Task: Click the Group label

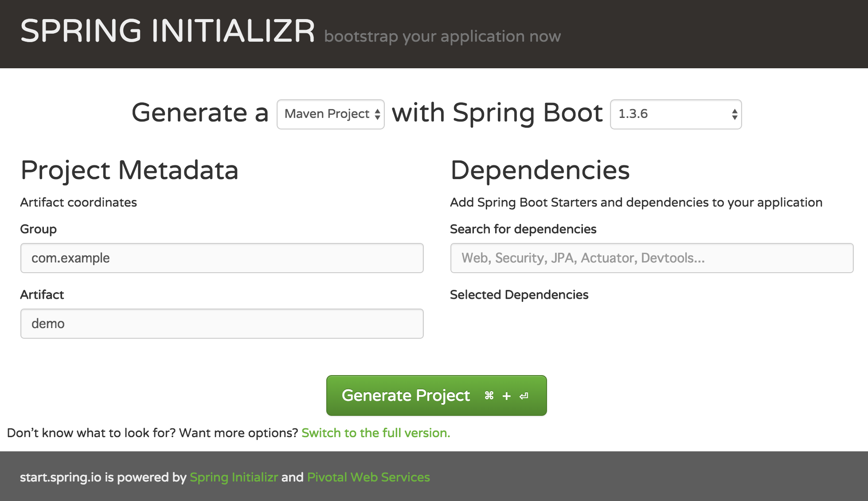Action: point(39,229)
